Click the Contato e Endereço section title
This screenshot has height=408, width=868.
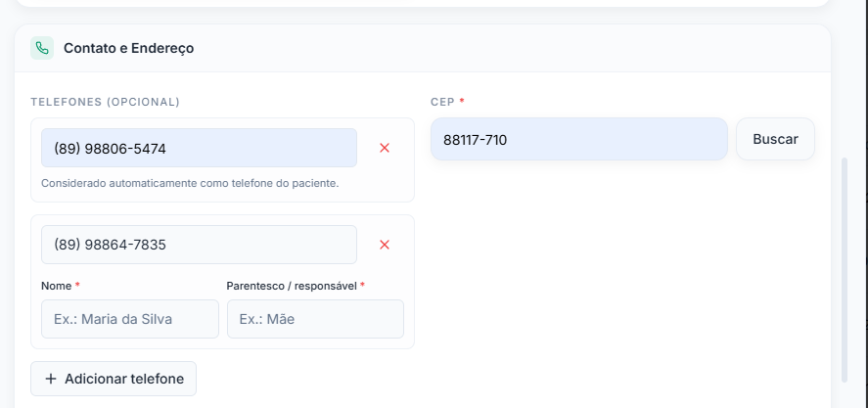[x=129, y=48]
